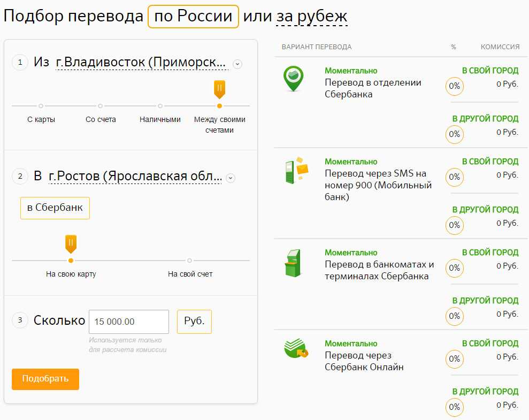This screenshot has height=420, width=529.
Task: Open the 'Руб.' currency selector
Action: tap(194, 322)
